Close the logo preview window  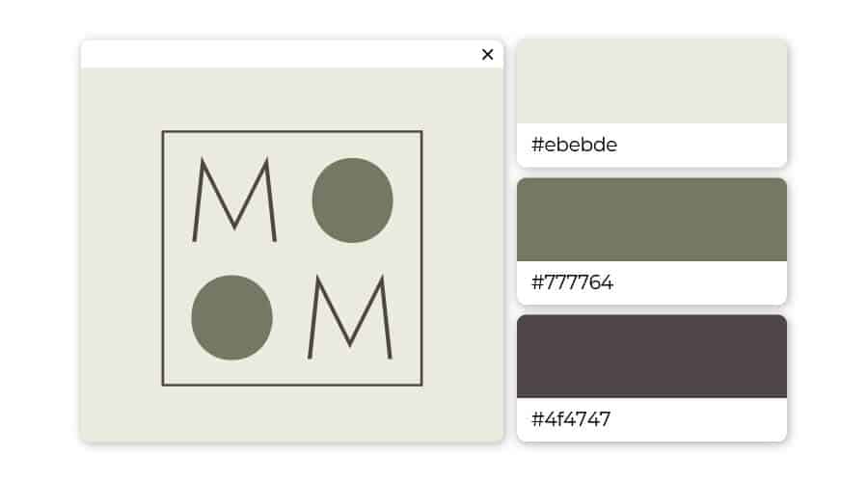[x=487, y=55]
